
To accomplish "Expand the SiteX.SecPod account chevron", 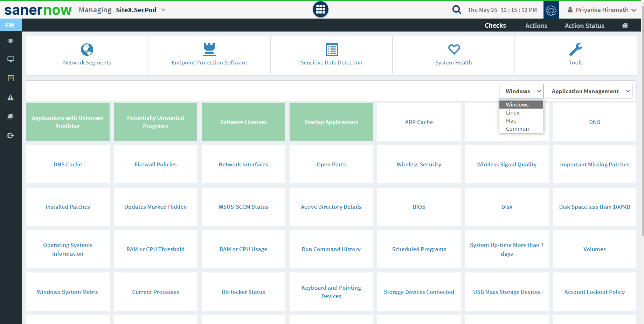I will (x=163, y=10).
